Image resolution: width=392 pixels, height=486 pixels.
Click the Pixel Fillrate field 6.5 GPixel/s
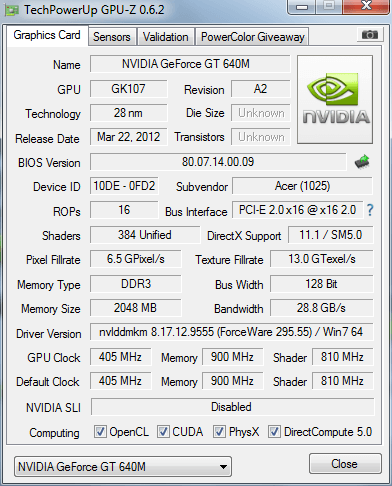pos(136,259)
